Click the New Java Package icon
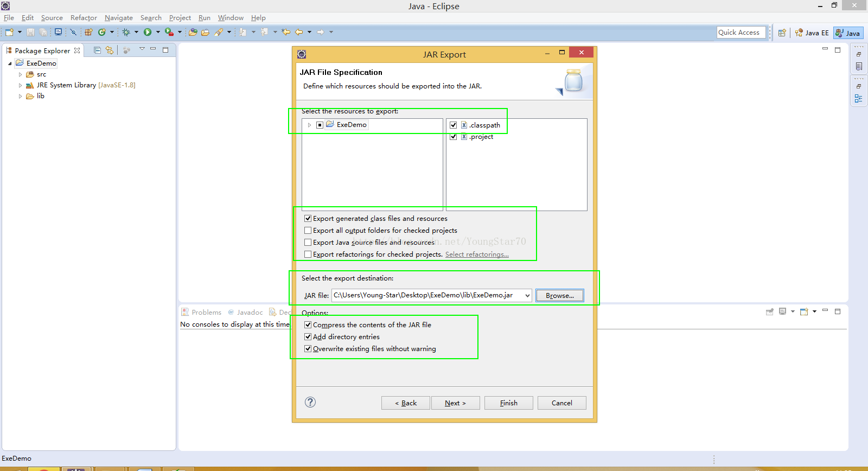Screen dimensions: 868x471 click(88, 32)
